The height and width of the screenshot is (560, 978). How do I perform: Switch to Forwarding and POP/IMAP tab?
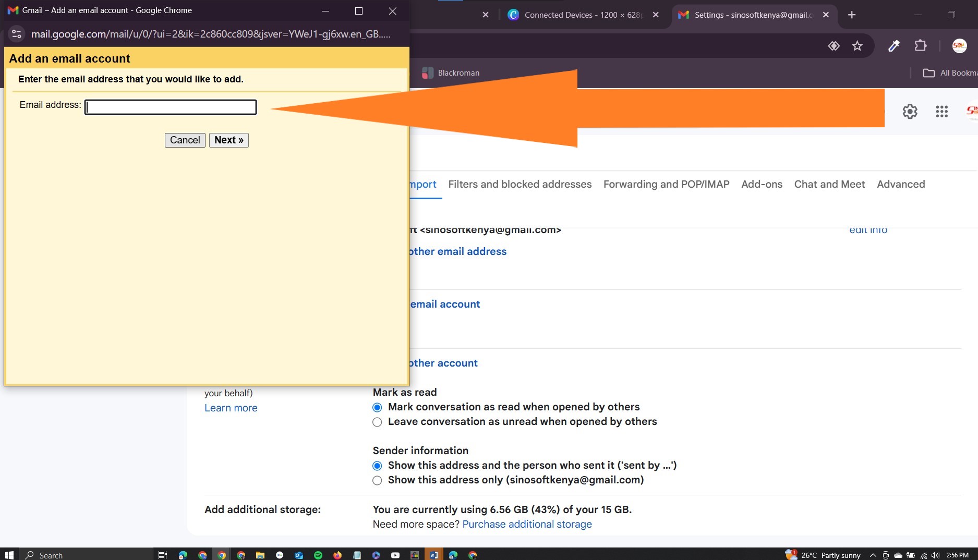coord(666,184)
